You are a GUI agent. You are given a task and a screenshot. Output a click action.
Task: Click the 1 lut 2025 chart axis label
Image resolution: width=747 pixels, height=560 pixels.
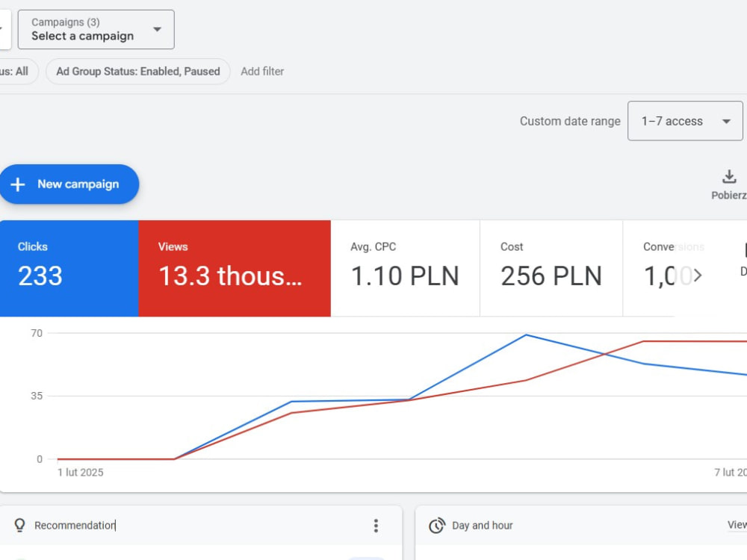coord(81,473)
